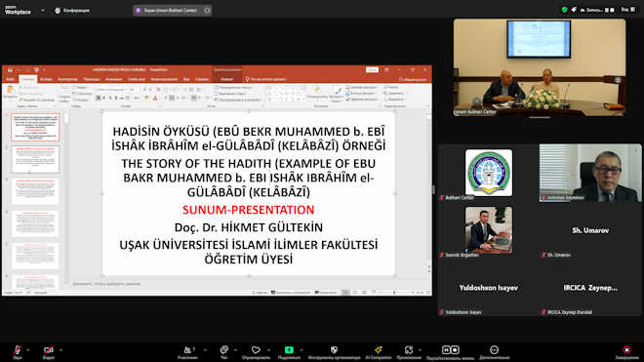Select the second slide thumbnail in PowerPoint
This screenshot has height=362, width=644.
click(35, 159)
